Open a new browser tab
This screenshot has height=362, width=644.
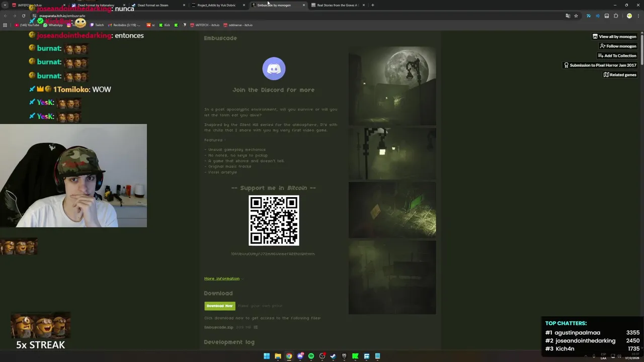click(372, 5)
